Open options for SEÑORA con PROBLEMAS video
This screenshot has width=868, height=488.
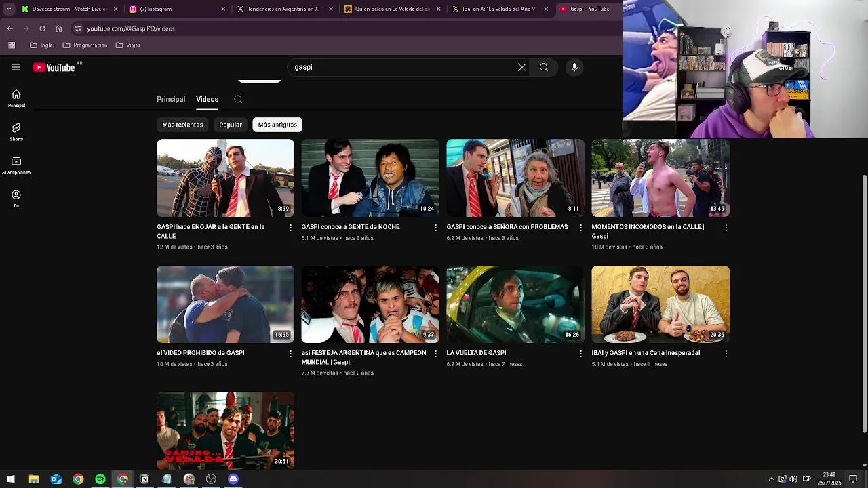pos(580,228)
